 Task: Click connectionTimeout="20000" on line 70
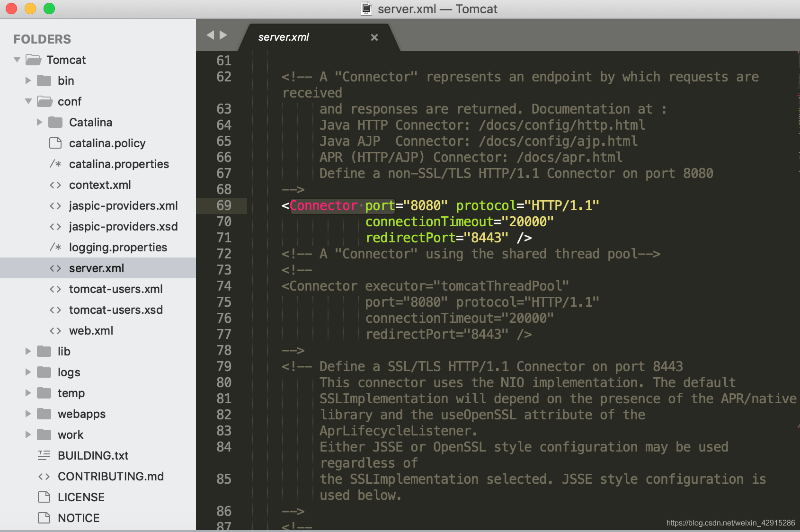[459, 222]
